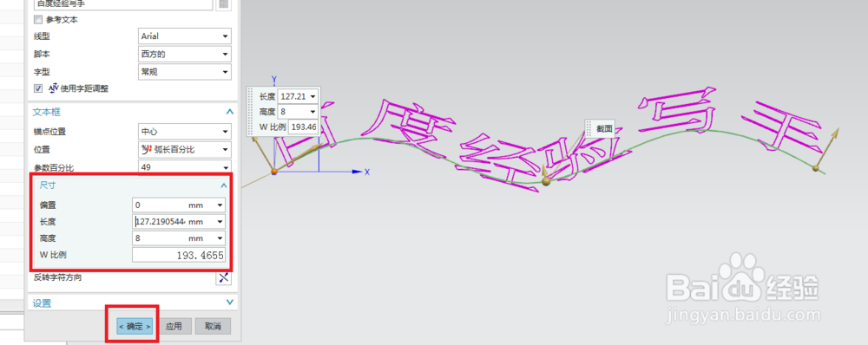Open the 锚点位置 dropdown showing 中心
Image resolution: width=868 pixels, height=345 pixels.
click(x=184, y=132)
